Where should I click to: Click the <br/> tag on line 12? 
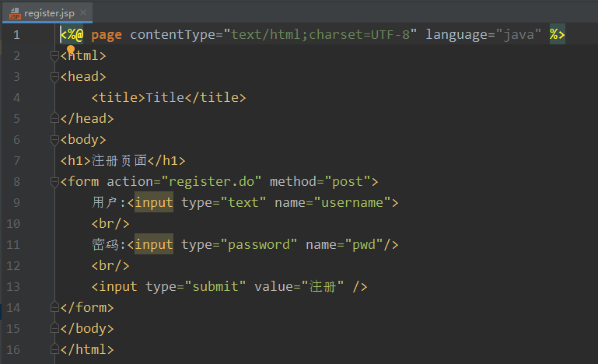pos(110,265)
